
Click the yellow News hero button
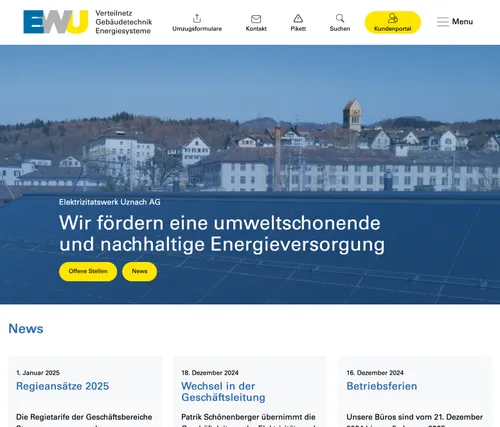139,271
